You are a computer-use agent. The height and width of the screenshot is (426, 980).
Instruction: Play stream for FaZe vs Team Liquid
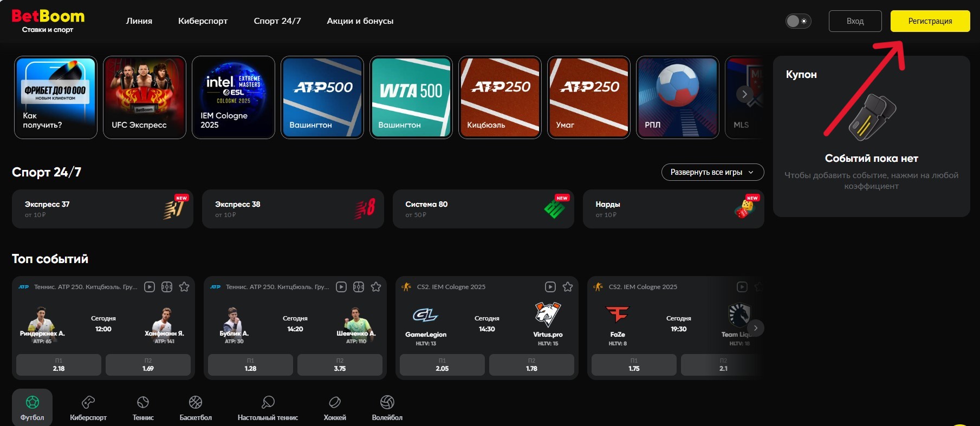(742, 287)
